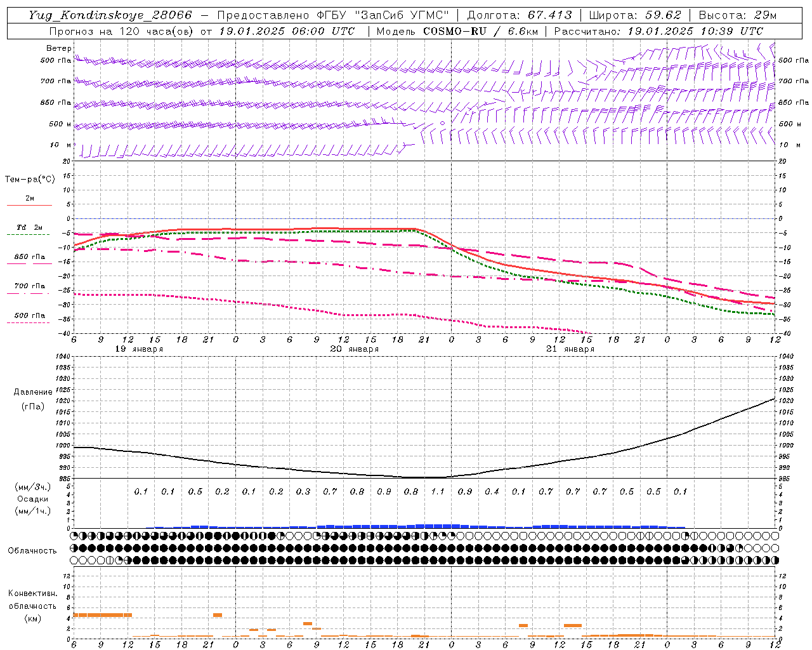The height and width of the screenshot is (650, 812).
Task: Click the '500 м' wind level label on the left
Action: 60,124
